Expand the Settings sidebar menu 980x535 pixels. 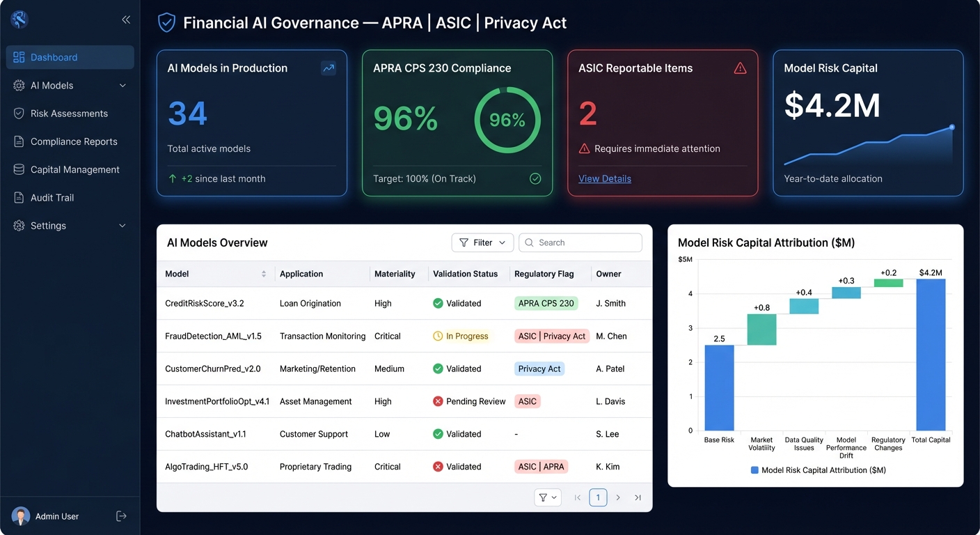tap(122, 226)
